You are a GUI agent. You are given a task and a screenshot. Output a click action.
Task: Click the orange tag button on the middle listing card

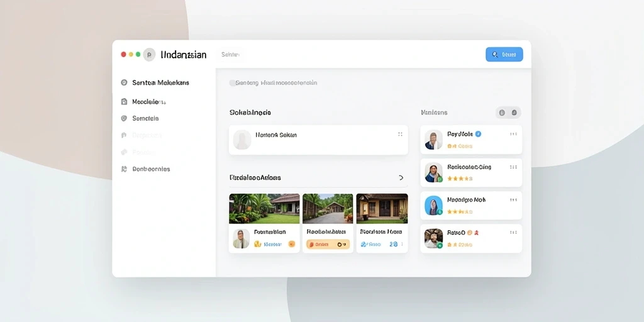[328, 245]
